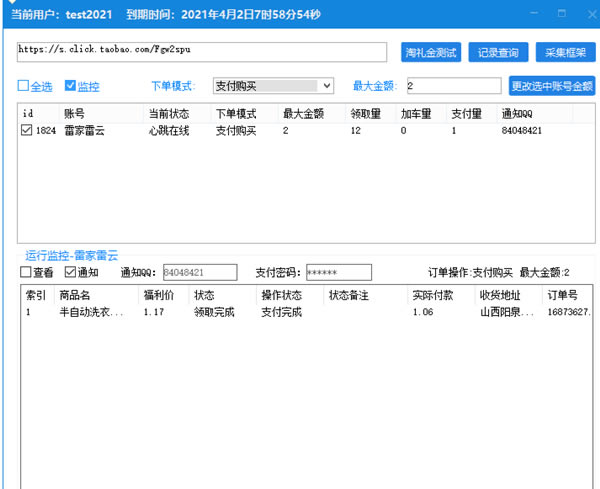Click the 运行监控-雷家雷云 label
The image size is (600, 489).
[x=71, y=255]
